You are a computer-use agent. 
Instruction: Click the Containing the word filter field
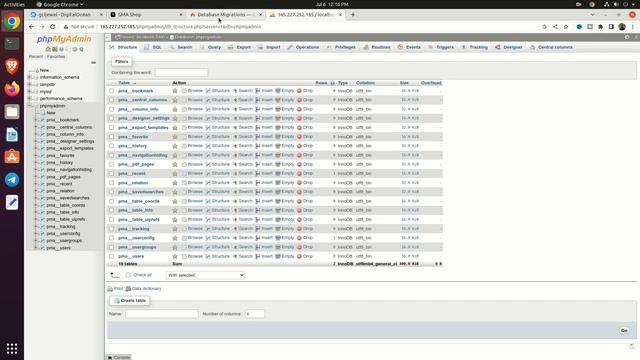pyautogui.click(x=181, y=73)
